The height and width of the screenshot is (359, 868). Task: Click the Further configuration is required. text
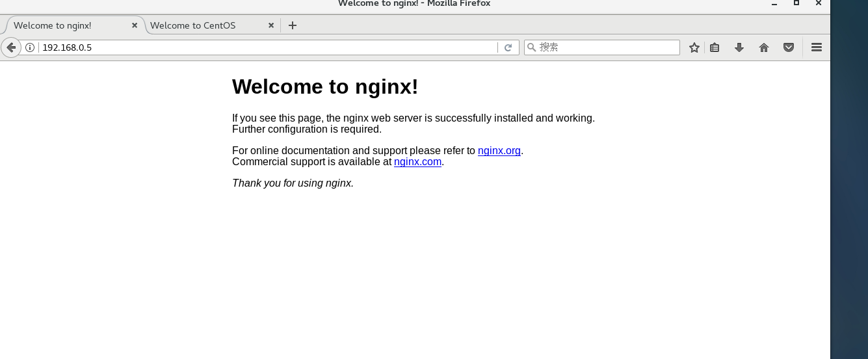coord(307,129)
